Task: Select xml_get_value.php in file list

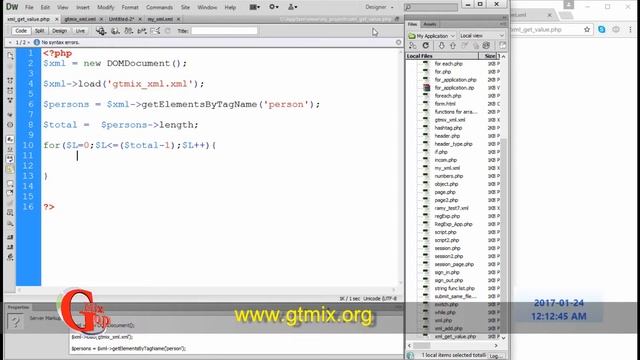Action: pyautogui.click(x=455, y=336)
